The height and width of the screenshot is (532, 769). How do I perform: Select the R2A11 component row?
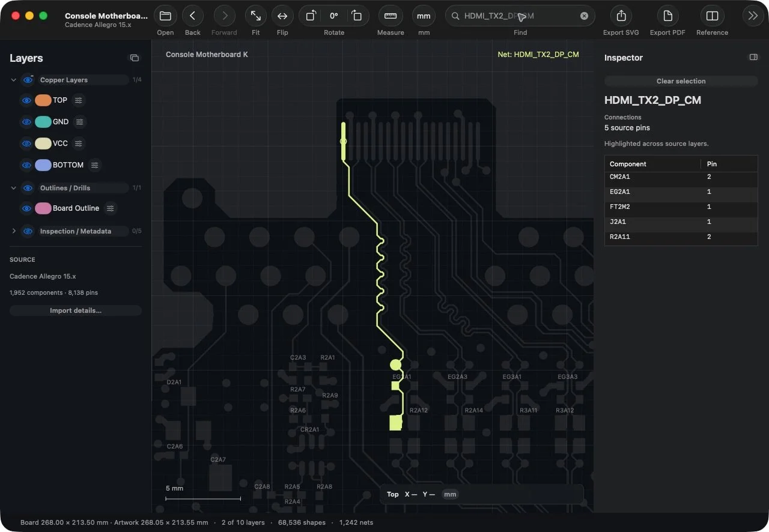(681, 237)
